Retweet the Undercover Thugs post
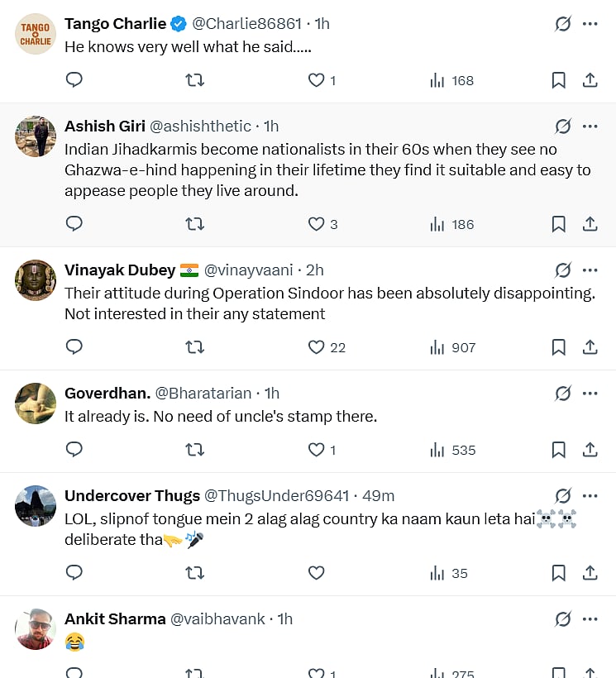The height and width of the screenshot is (678, 616). point(194,573)
